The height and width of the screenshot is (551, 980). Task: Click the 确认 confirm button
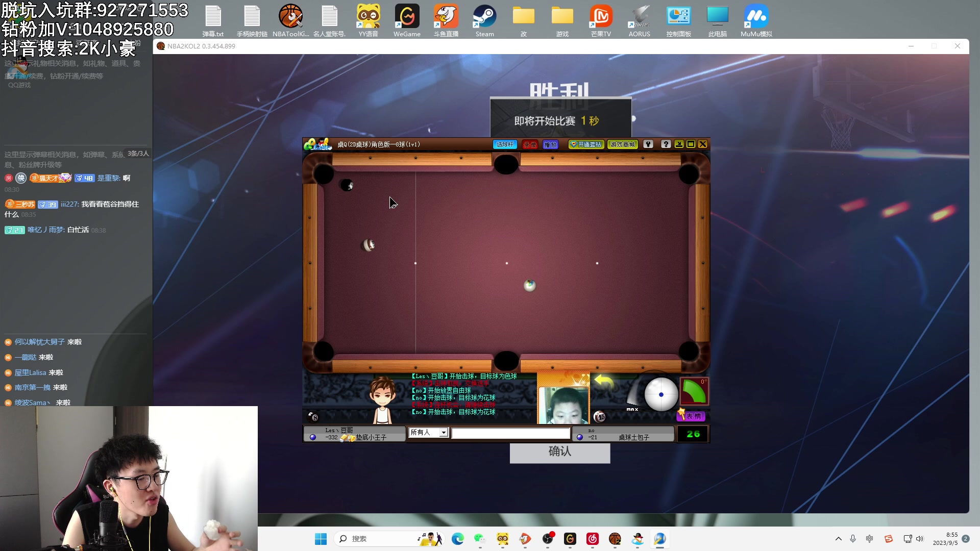(560, 452)
